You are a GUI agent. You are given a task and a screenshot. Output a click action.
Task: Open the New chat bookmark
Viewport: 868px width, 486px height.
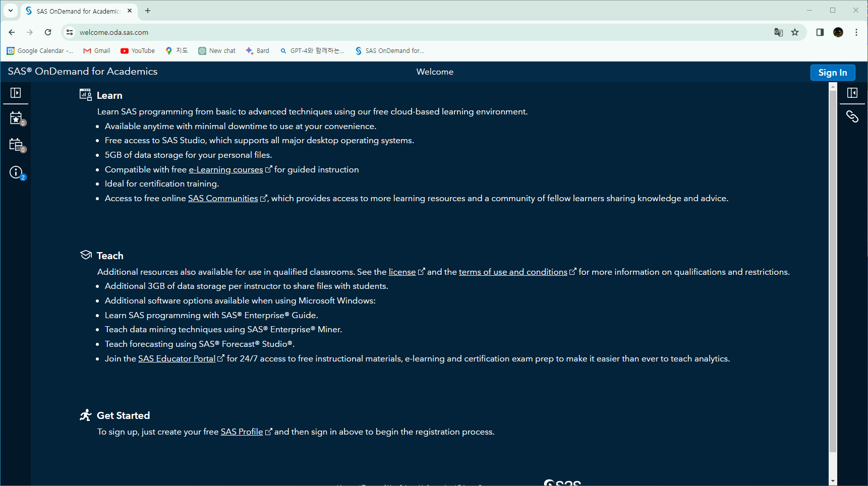[x=217, y=51]
